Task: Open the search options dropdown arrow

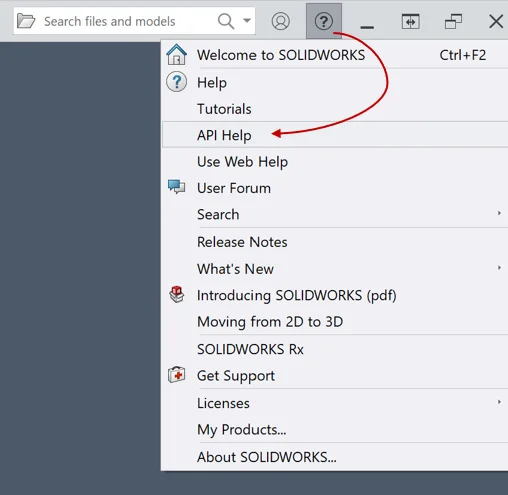Action: (x=247, y=21)
